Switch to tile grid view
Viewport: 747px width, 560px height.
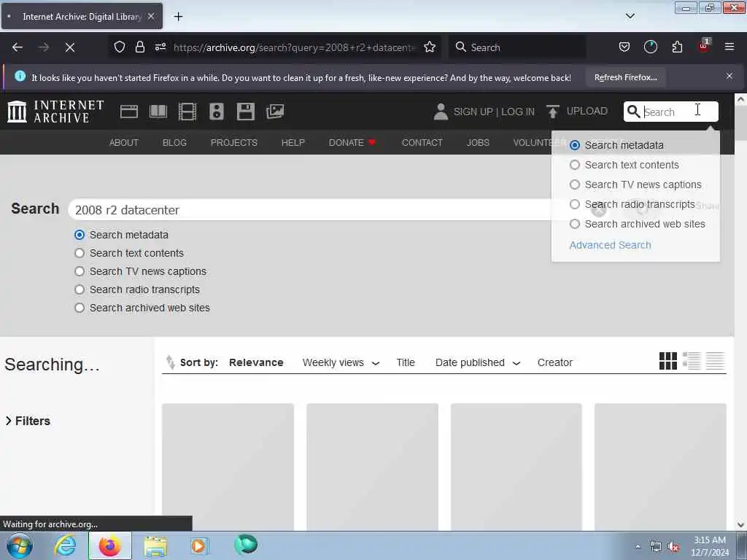[668, 361]
